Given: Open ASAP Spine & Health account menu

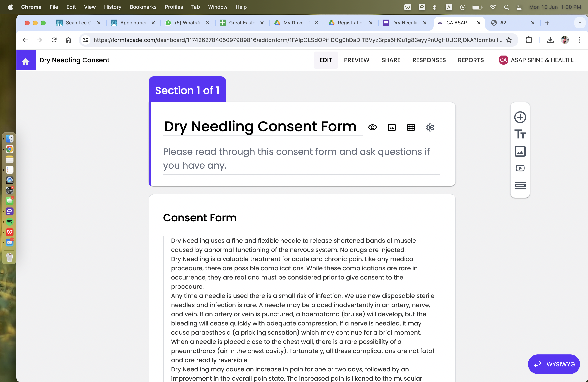Looking at the screenshot, I should click(x=537, y=60).
